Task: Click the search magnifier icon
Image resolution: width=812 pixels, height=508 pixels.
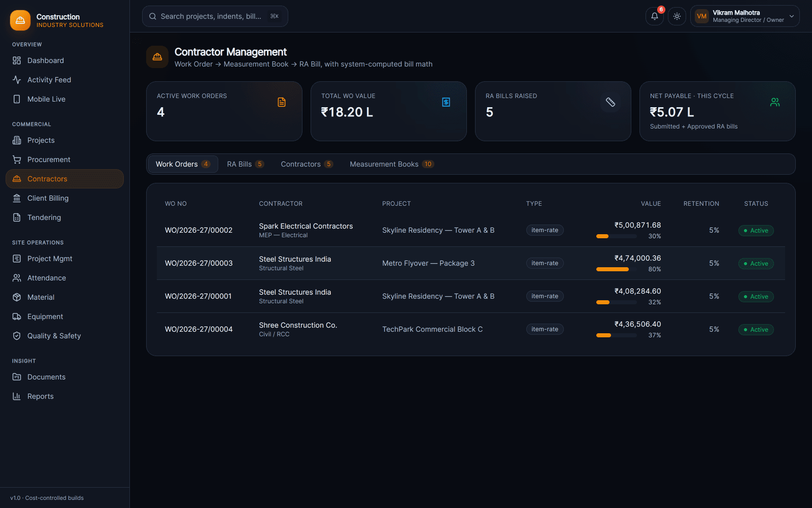Action: point(153,16)
